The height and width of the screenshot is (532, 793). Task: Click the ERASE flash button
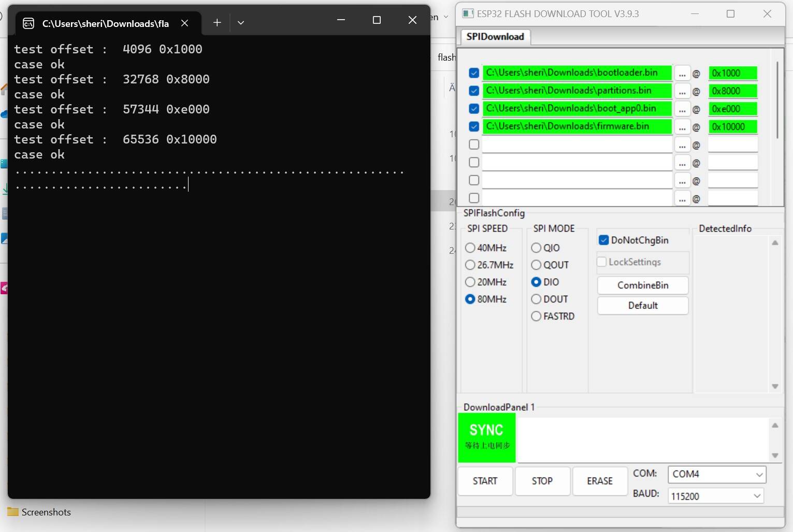coord(600,481)
